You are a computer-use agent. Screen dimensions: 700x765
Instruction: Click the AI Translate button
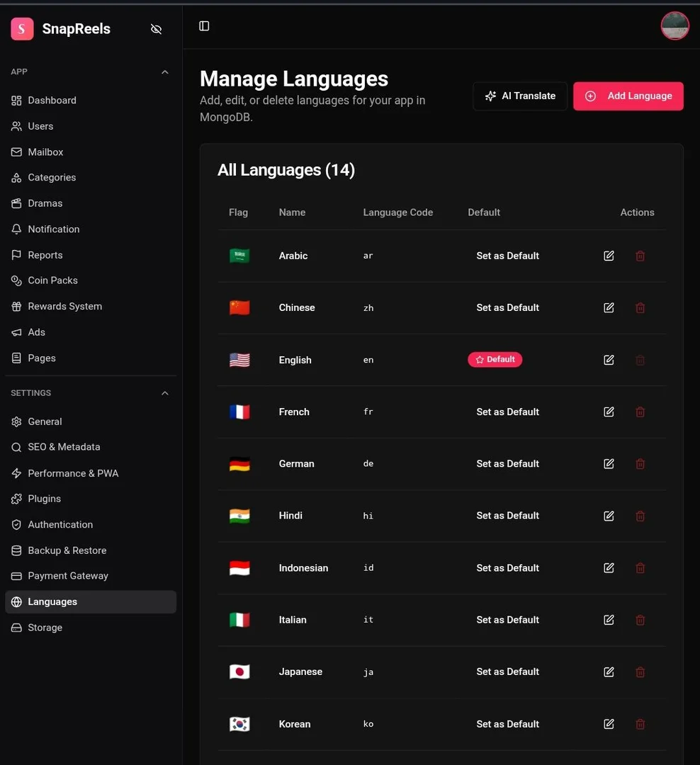520,96
